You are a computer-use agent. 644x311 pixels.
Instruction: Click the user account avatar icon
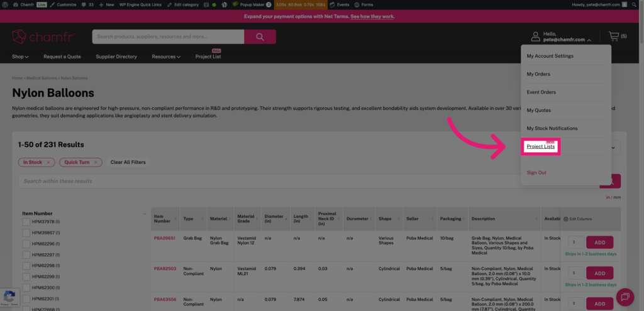click(x=536, y=36)
